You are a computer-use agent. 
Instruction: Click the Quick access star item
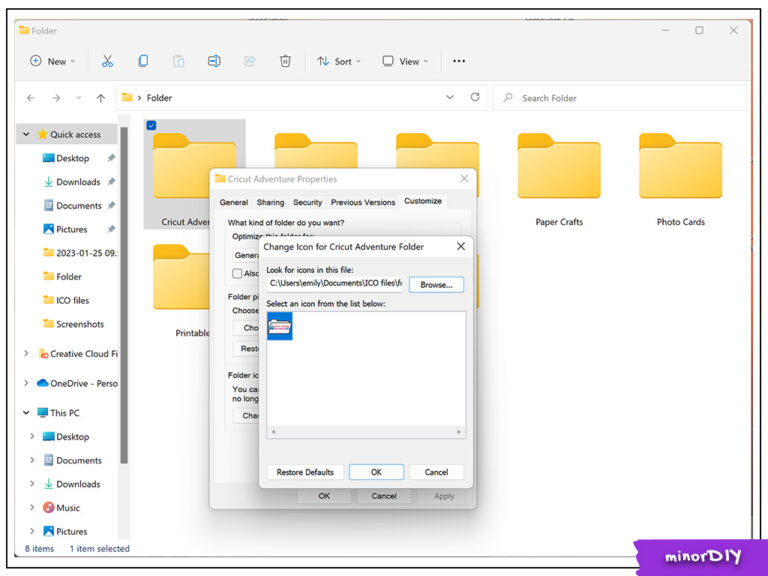point(69,134)
